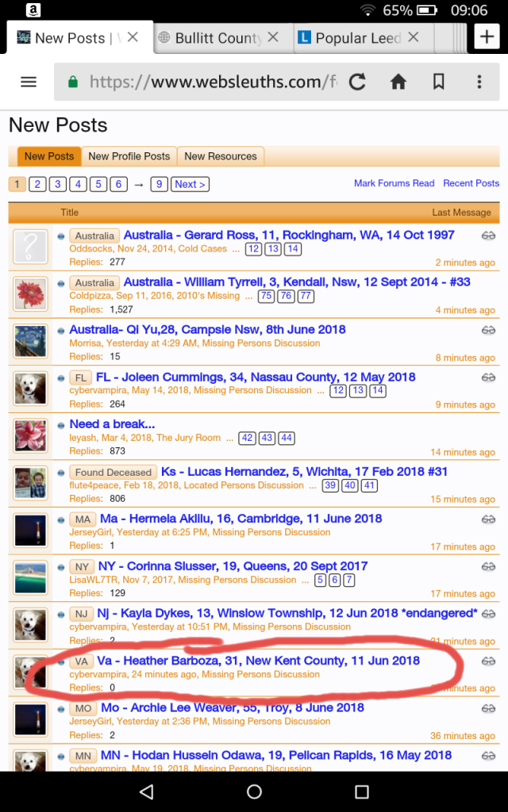Open the three-dot overflow menu
Image resolution: width=508 pixels, height=812 pixels.
tap(479, 82)
